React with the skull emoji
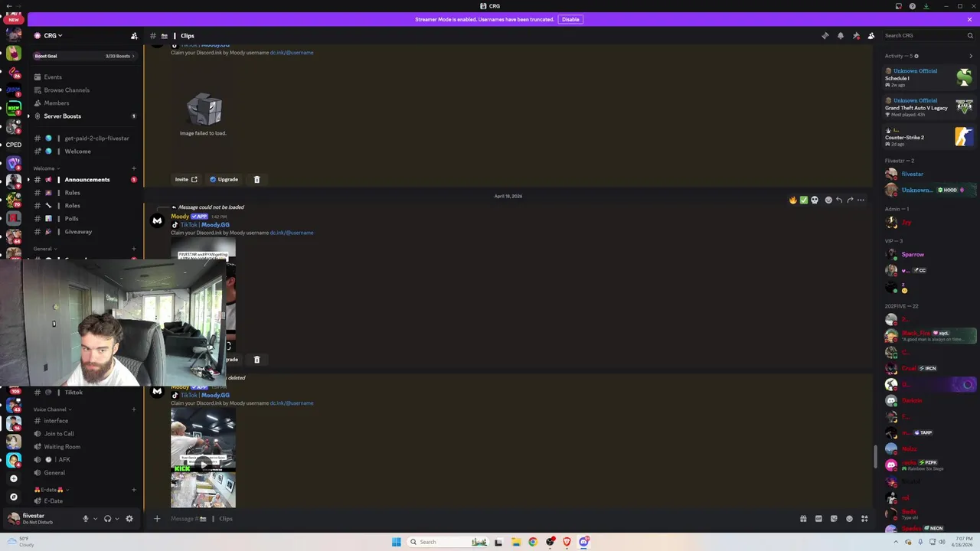Viewport: 980px width, 551px height. tap(815, 200)
